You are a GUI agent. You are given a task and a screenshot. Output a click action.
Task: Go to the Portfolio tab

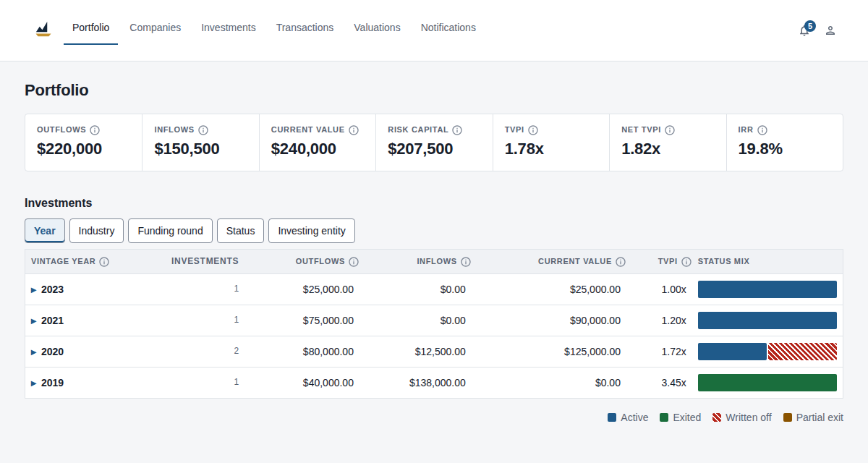pyautogui.click(x=91, y=27)
